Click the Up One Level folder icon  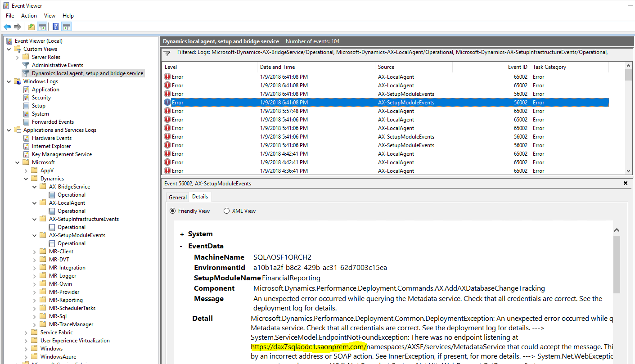click(x=31, y=27)
